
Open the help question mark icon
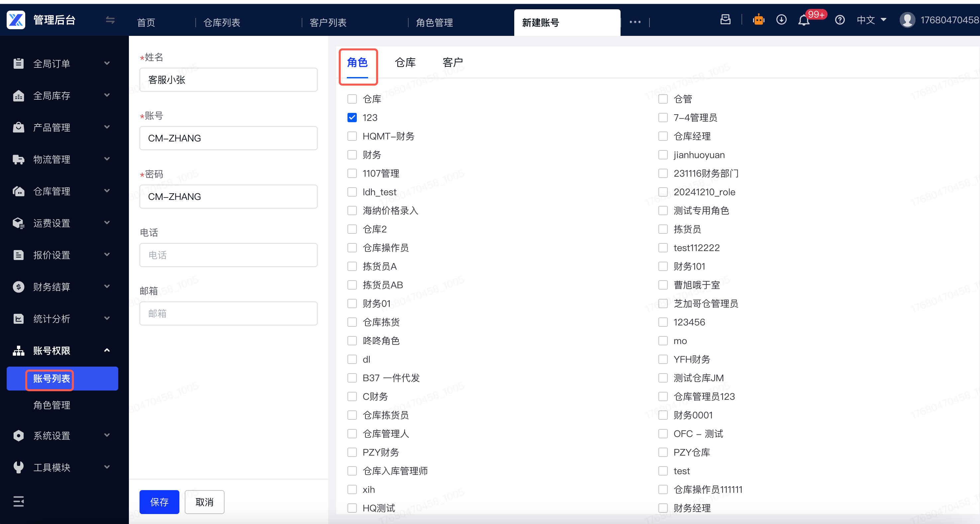point(839,20)
